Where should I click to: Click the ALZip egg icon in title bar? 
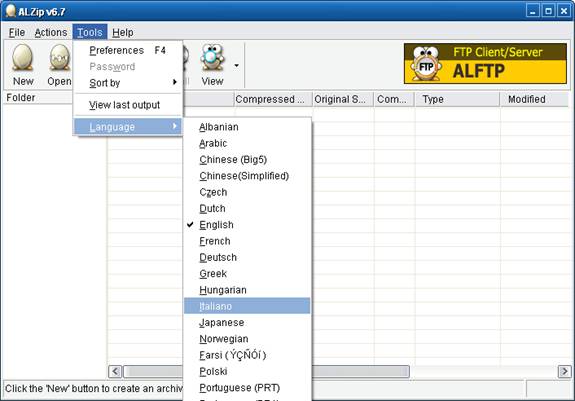[x=11, y=11]
